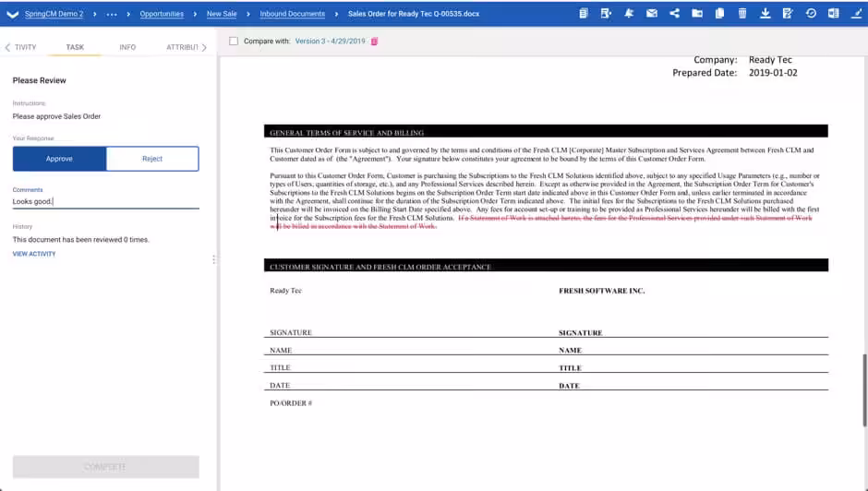Copy the document using copy icon
The width and height of the screenshot is (868, 491).
tap(719, 13)
